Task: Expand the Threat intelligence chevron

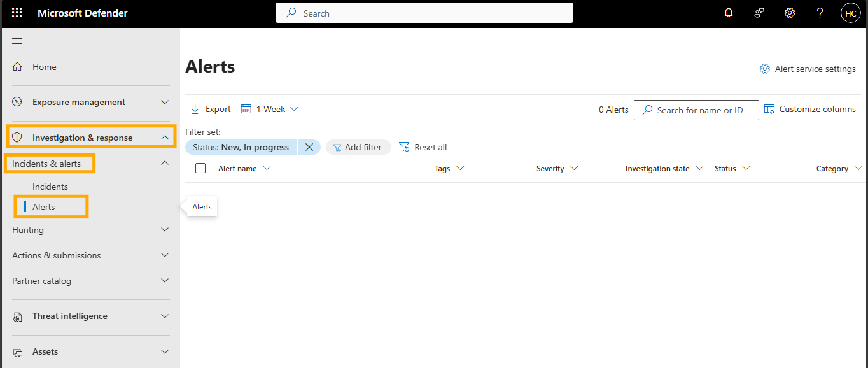Action: [x=165, y=316]
